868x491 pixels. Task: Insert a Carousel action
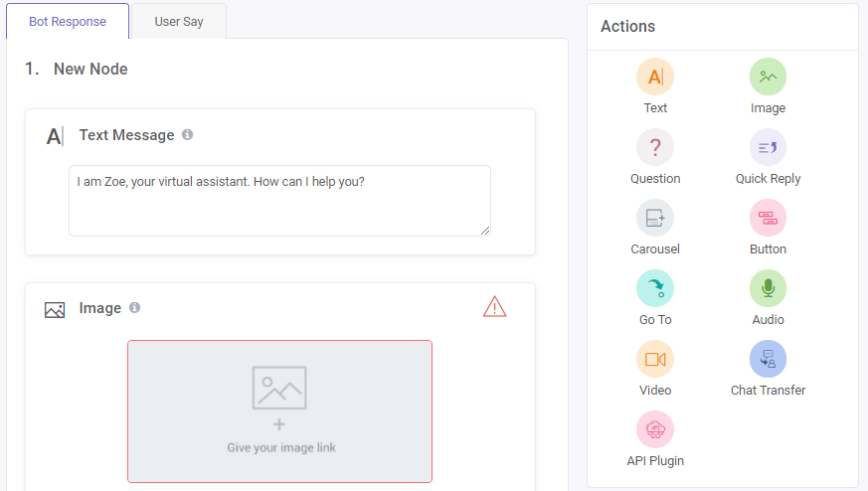click(x=655, y=219)
